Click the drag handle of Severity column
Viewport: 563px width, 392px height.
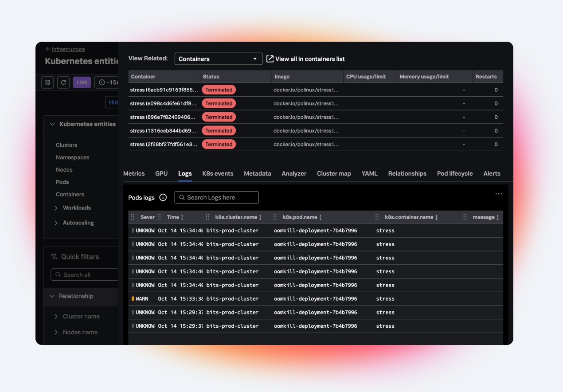(x=133, y=217)
